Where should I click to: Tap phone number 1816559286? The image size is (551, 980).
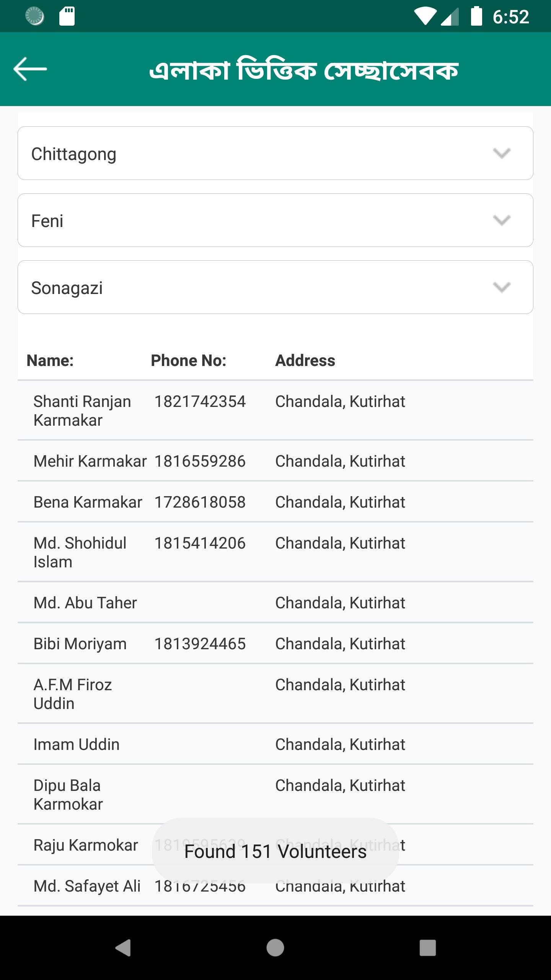(x=200, y=461)
